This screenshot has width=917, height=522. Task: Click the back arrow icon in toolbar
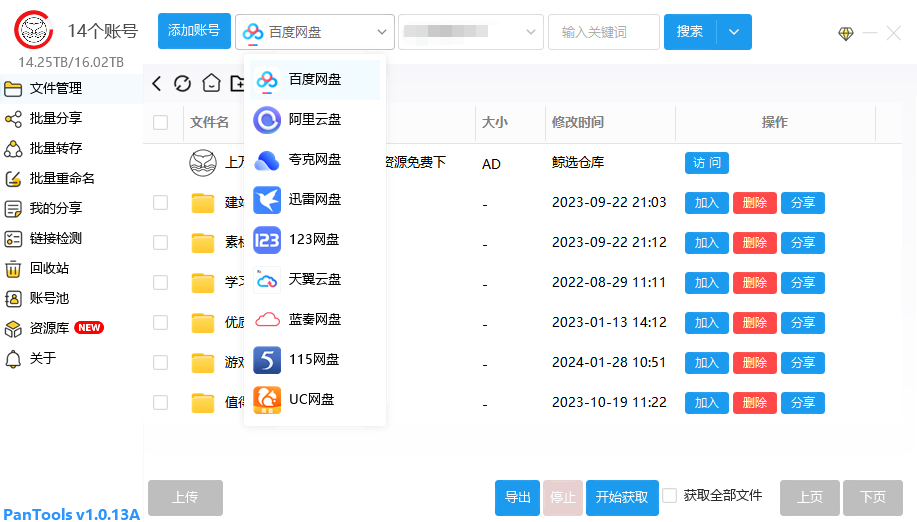(x=156, y=84)
